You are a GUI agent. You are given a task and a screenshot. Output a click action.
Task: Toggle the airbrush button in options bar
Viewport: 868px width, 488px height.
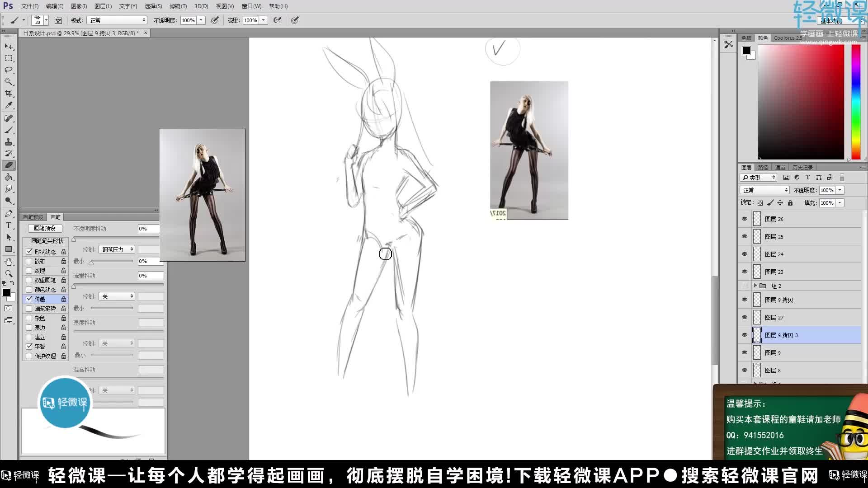click(278, 20)
